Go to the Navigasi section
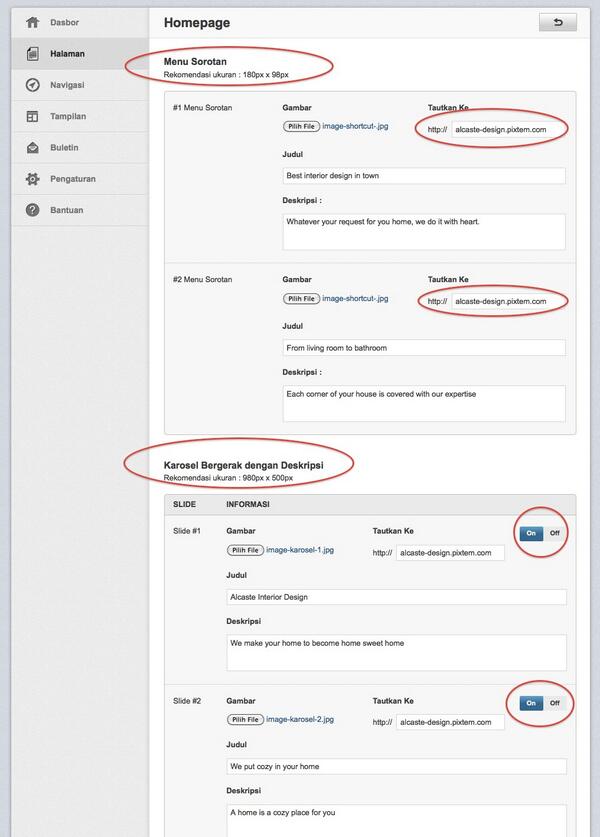Viewport: 600px width, 837px height. point(67,85)
